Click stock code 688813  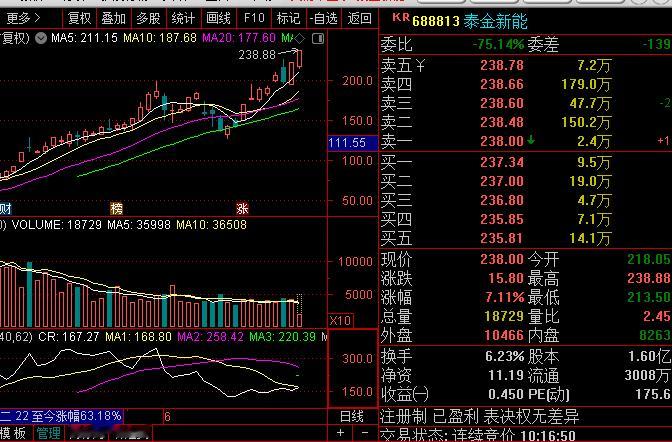pyautogui.click(x=436, y=21)
